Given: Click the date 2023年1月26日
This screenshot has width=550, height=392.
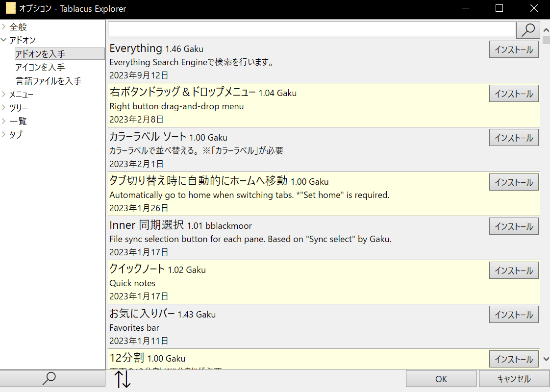Looking at the screenshot, I should coord(139,208).
